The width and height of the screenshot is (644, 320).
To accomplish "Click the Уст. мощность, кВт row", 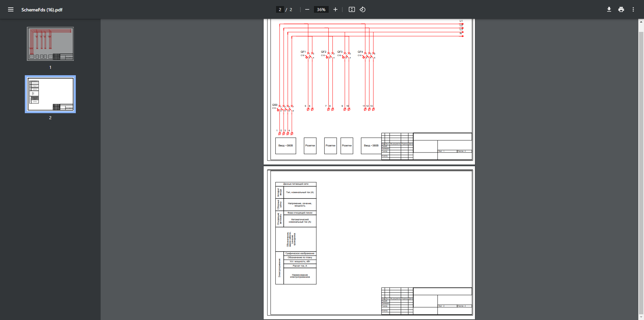I will 300,262.
